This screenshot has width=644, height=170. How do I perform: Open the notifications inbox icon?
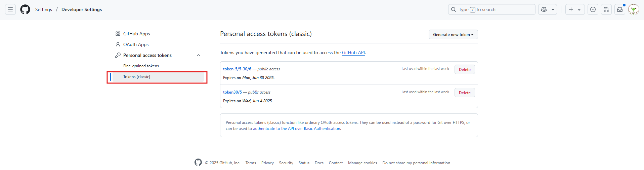click(x=620, y=9)
